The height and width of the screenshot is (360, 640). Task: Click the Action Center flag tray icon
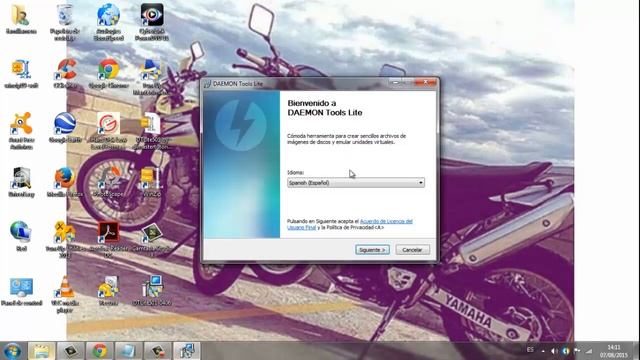[577, 351]
